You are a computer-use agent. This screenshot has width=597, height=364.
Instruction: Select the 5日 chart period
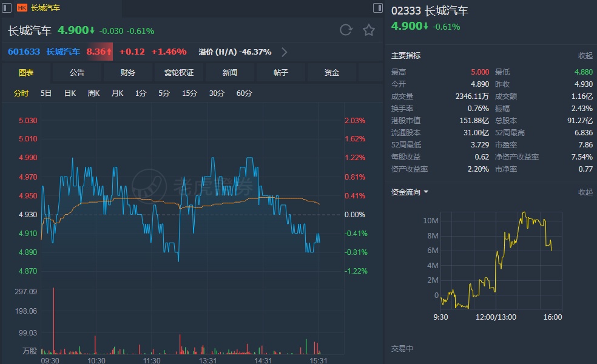click(46, 93)
